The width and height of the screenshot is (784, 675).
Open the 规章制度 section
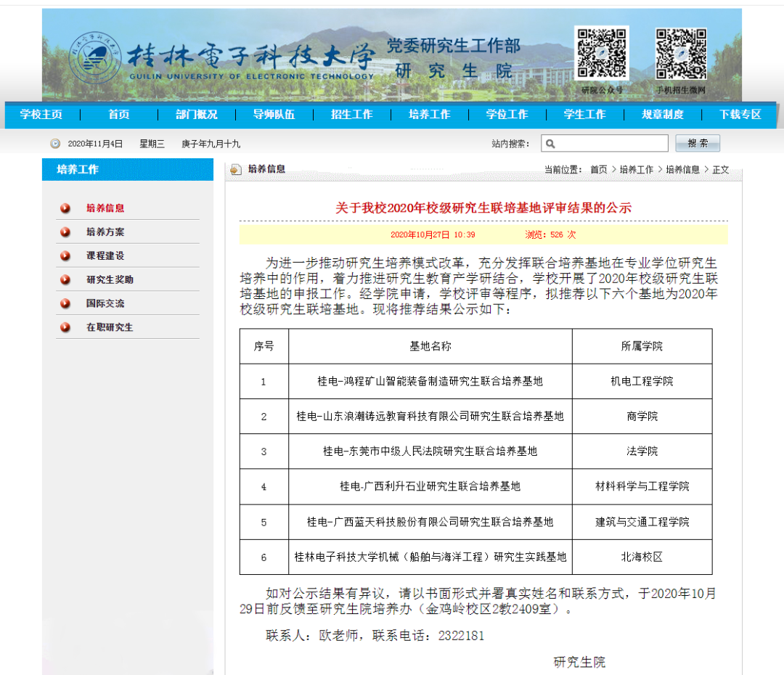tap(661, 115)
